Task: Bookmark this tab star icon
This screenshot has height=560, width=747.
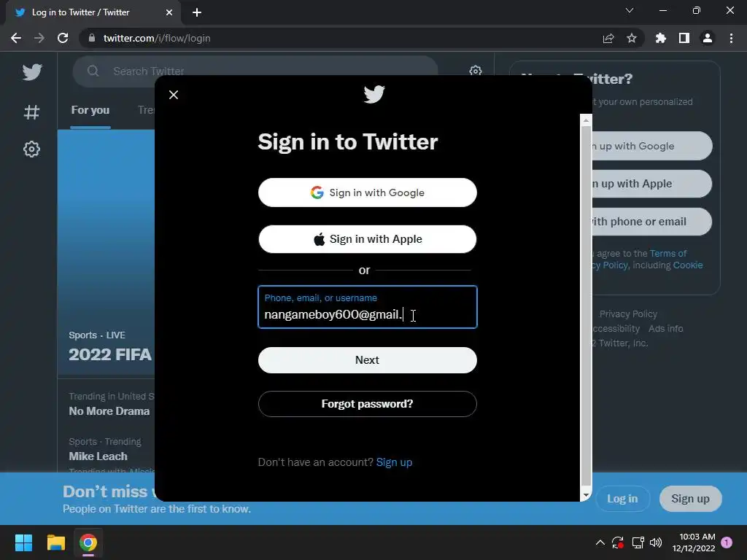Action: click(x=632, y=38)
